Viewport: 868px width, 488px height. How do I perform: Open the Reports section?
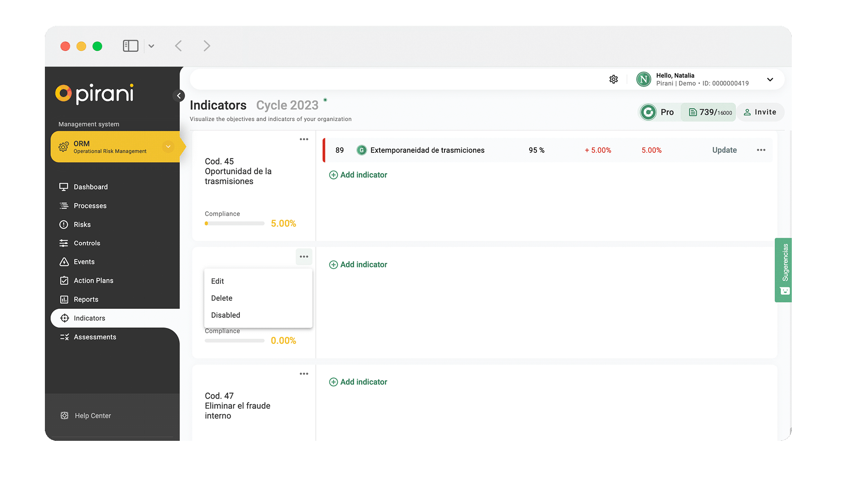click(86, 299)
